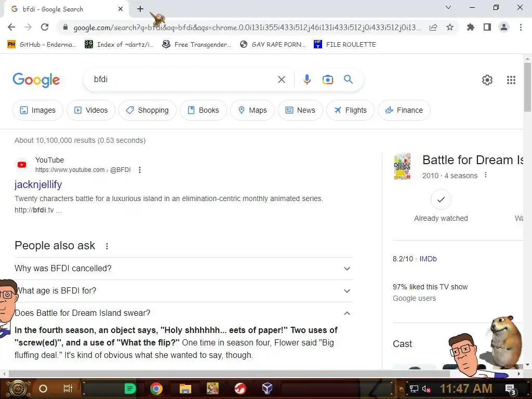The width and height of the screenshot is (532, 399).
Task: Click the muted volume tray icon
Action: [x=426, y=389]
